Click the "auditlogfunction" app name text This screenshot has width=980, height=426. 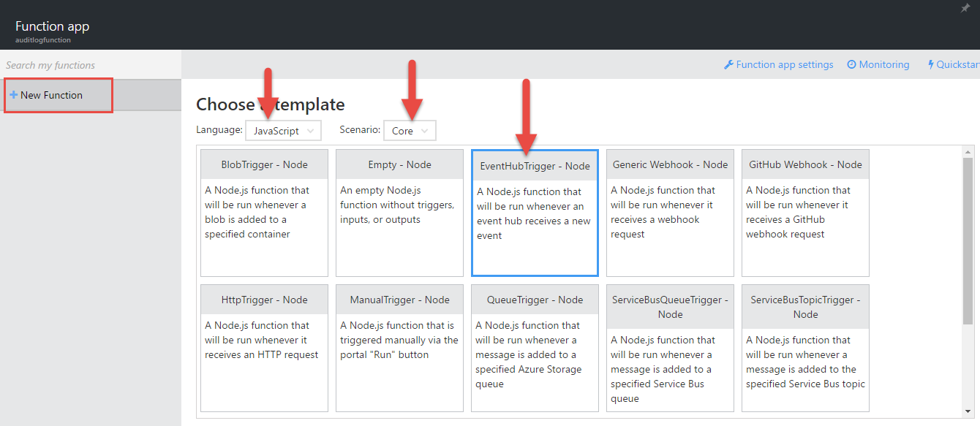[x=43, y=40]
